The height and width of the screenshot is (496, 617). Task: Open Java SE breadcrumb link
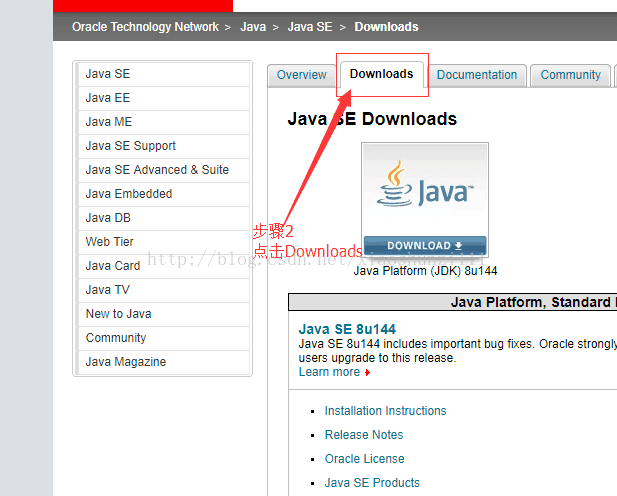pos(310,27)
